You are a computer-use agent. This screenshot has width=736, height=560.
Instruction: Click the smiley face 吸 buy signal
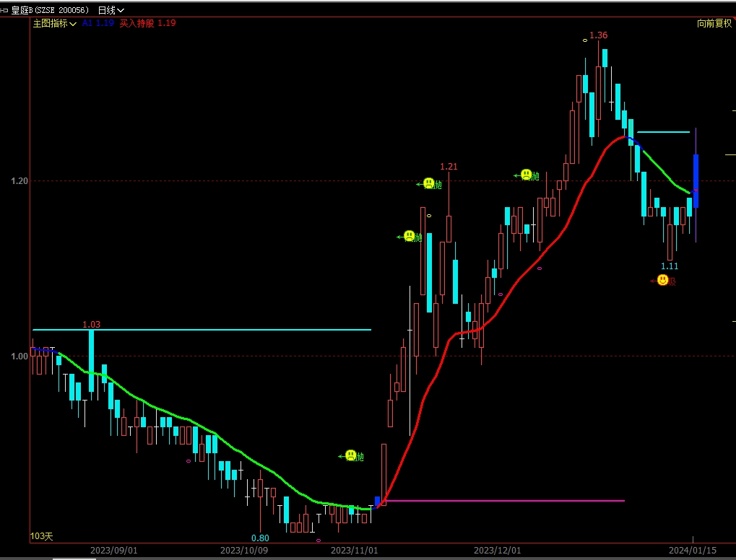tap(662, 280)
